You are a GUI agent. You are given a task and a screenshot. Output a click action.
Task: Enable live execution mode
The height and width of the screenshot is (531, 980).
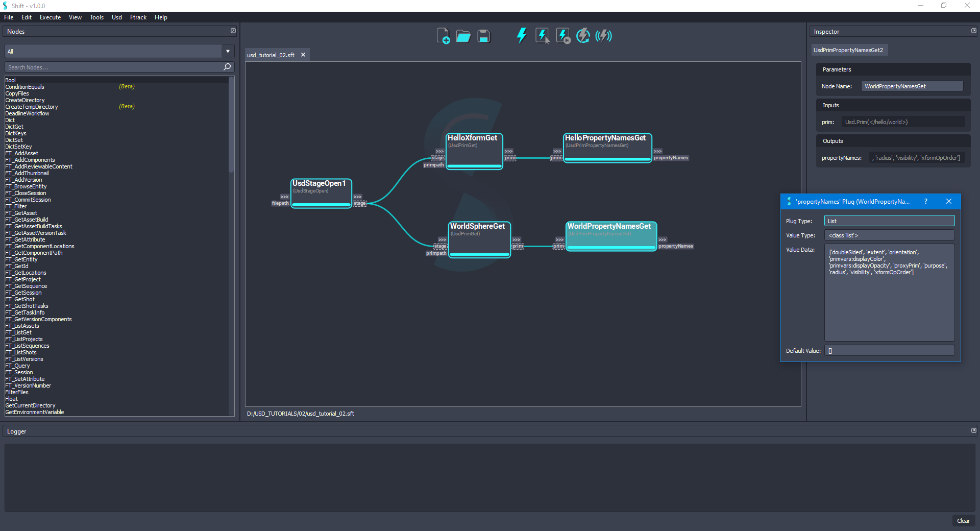click(603, 36)
